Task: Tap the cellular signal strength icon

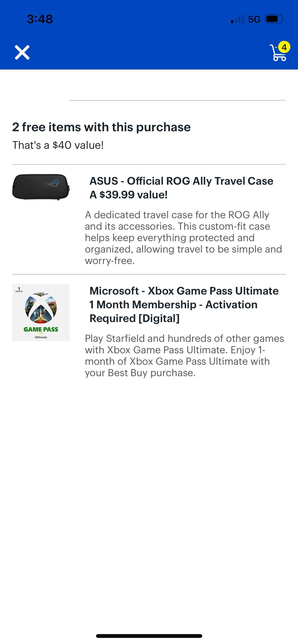Action: pos(237,19)
